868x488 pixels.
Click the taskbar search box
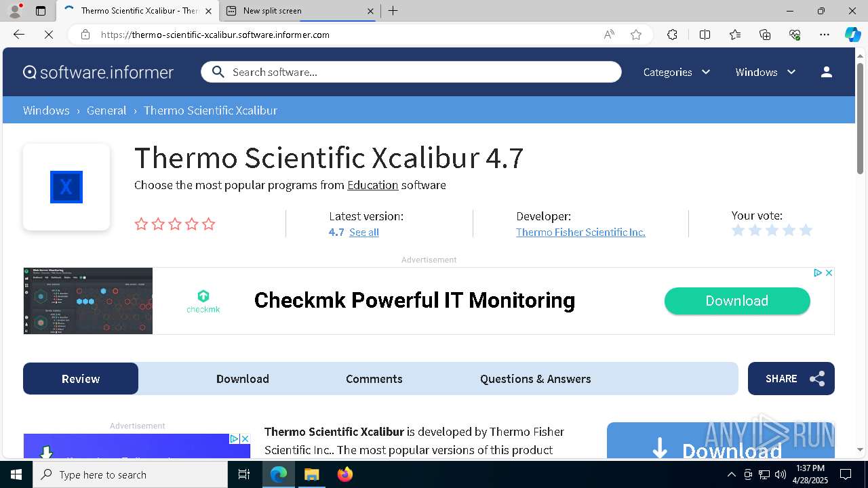click(x=130, y=474)
